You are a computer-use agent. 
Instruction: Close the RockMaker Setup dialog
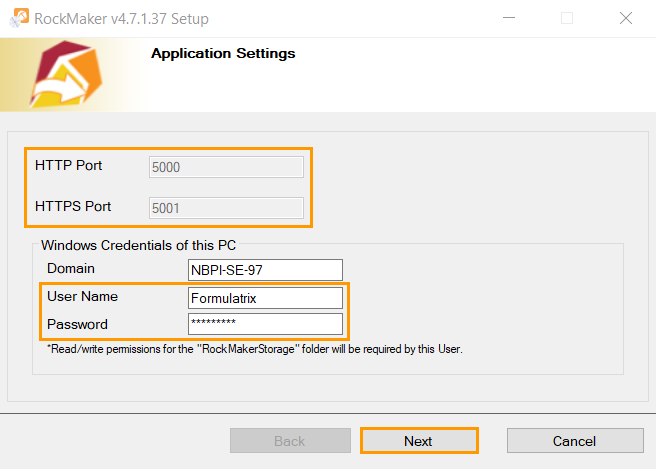click(x=625, y=18)
